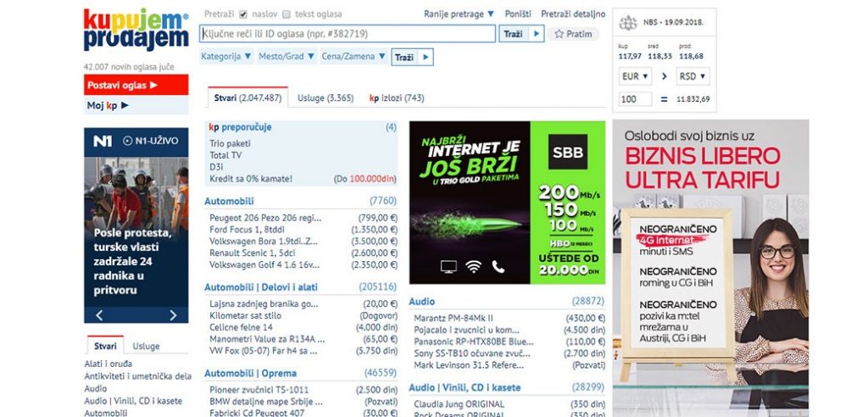Click the phone icon in SBB ad
The width and height of the screenshot is (868, 417).
[498, 267]
